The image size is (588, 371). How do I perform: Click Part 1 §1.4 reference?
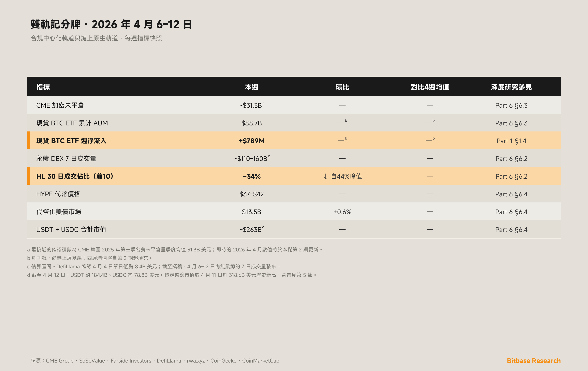click(511, 141)
